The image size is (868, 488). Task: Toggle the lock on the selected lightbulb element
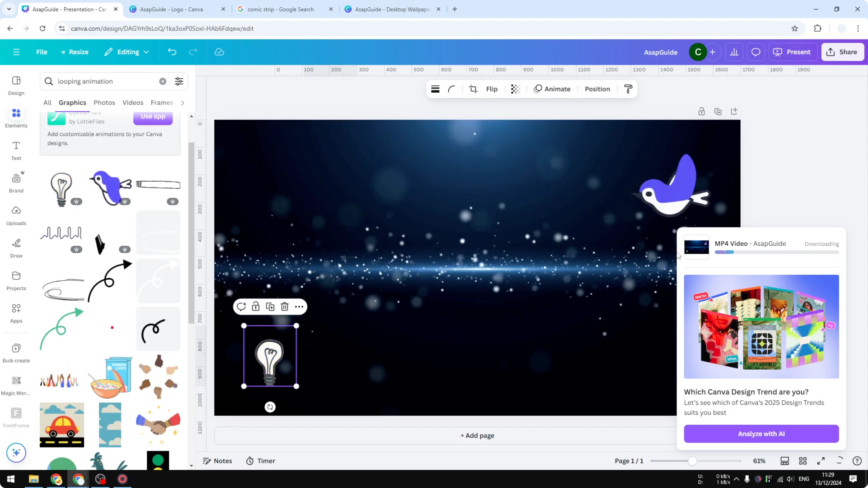point(256,306)
